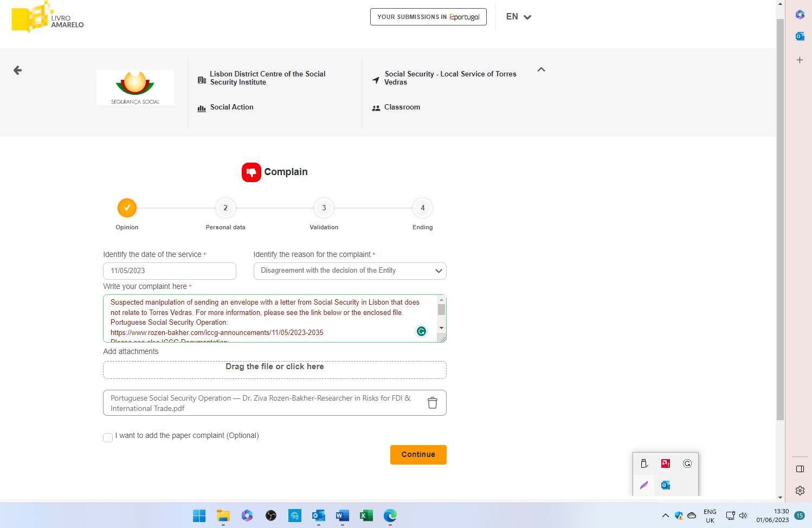Open the Copilot icon in the Edge sidebar
Screen dimensions: 812x528
[x=800, y=15]
